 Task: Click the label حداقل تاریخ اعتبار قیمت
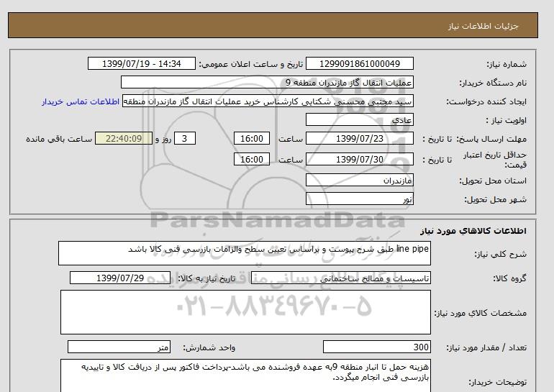[x=495, y=160]
